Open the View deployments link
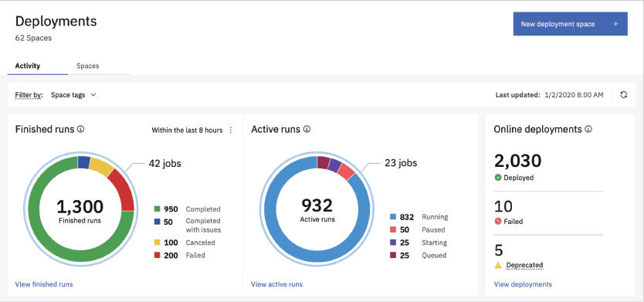 (x=523, y=284)
